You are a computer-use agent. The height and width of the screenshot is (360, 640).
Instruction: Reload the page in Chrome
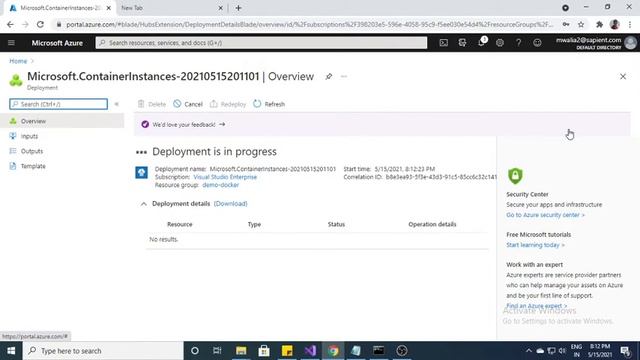[x=40, y=24]
